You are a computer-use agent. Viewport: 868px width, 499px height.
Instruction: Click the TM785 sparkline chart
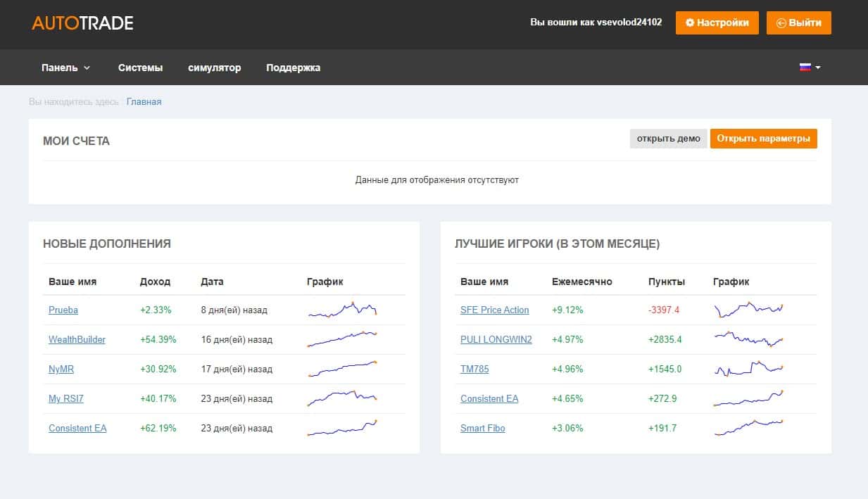(748, 369)
